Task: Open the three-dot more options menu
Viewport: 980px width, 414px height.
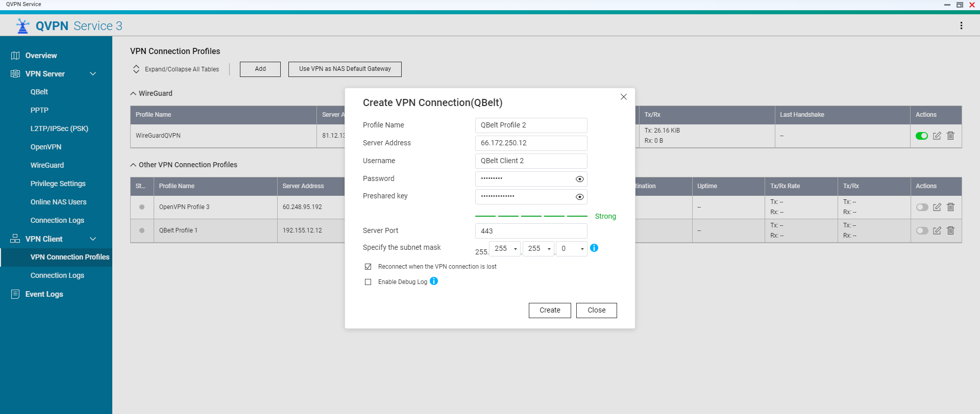Action: coord(961,25)
